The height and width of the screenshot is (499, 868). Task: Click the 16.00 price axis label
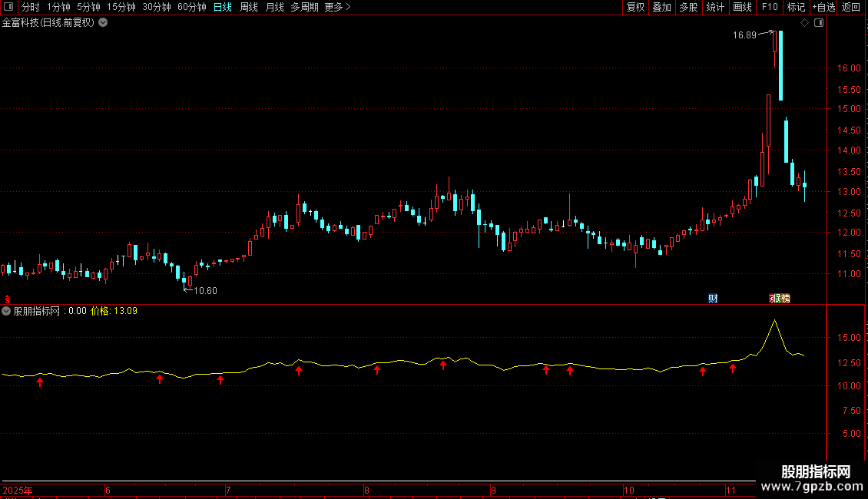(849, 68)
